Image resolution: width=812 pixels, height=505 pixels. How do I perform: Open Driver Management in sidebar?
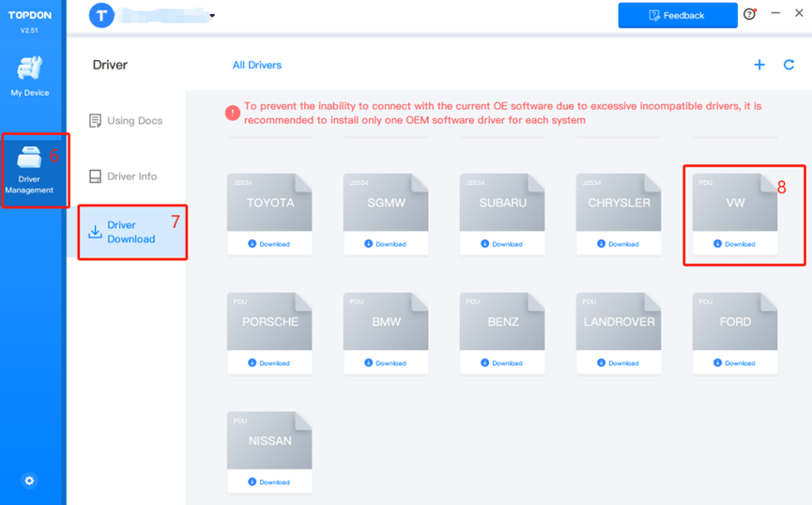click(x=29, y=171)
